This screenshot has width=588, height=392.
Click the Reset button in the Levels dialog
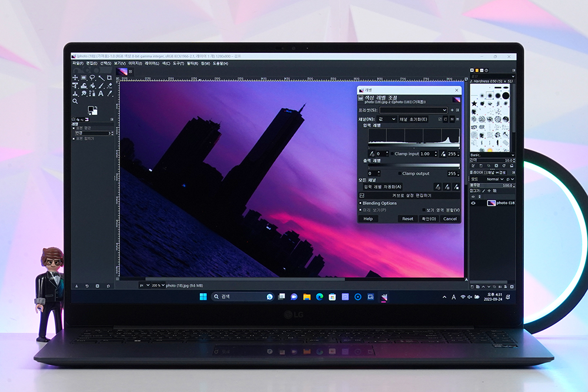(407, 219)
